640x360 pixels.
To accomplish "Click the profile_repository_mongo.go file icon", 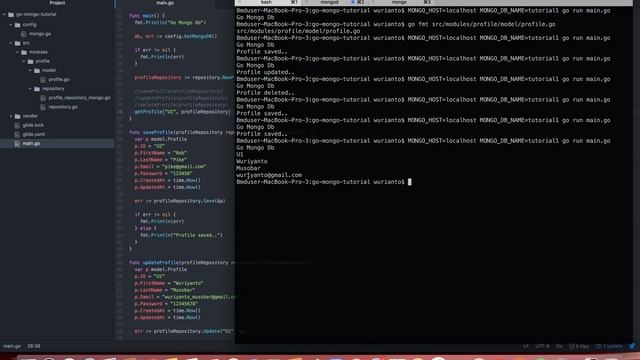I will (43, 98).
